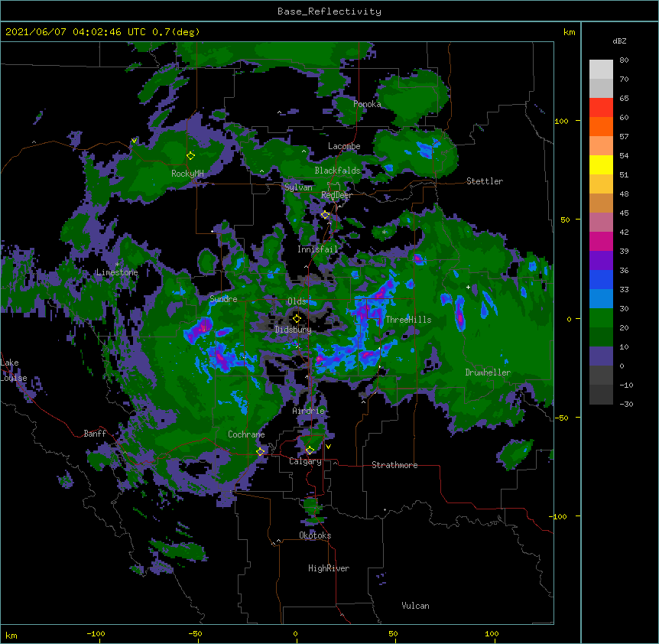Click the white asterisk above Limestone label
Image resolution: width=659 pixels, height=644 pixels.
coord(117,265)
